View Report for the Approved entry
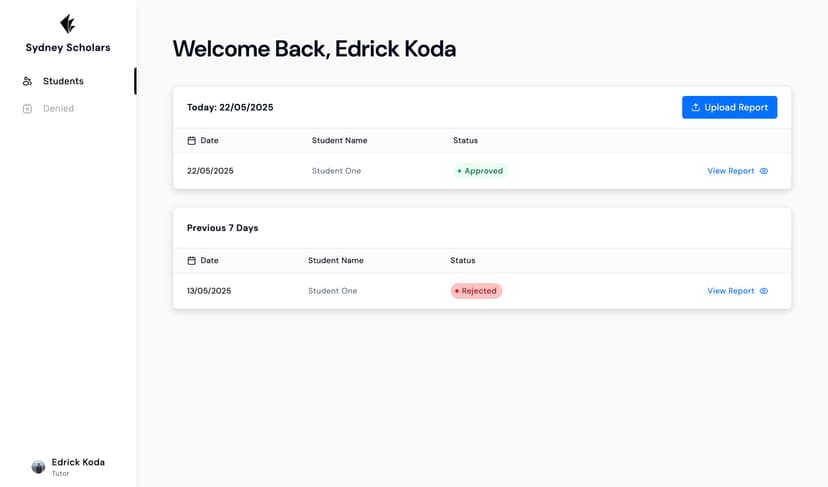This screenshot has height=487, width=828. pyautogui.click(x=731, y=171)
